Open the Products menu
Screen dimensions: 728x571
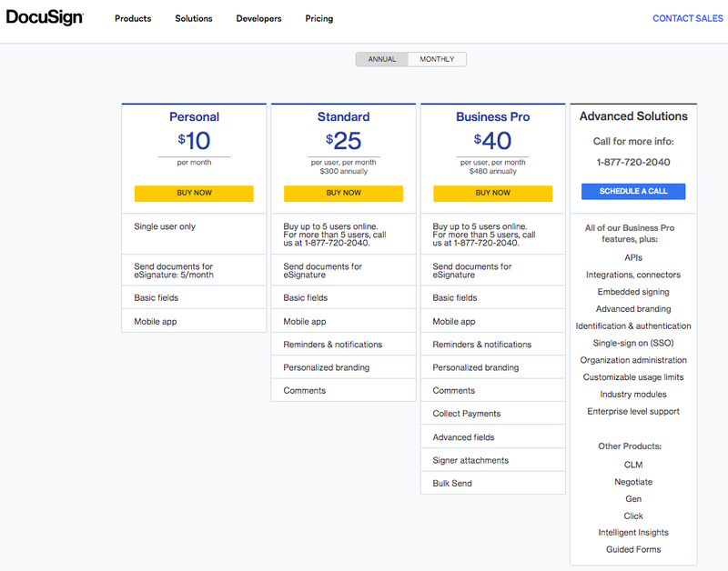coord(133,18)
